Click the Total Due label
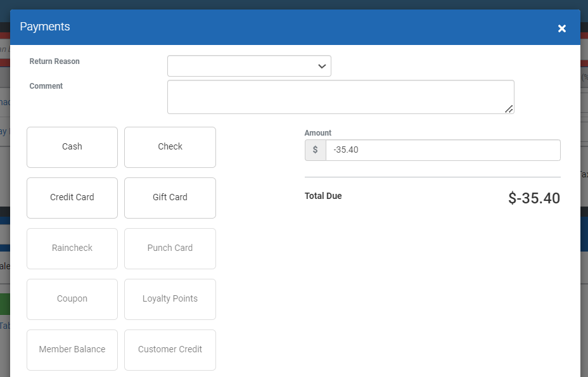Screen dimensions: 588x377 coord(323,196)
